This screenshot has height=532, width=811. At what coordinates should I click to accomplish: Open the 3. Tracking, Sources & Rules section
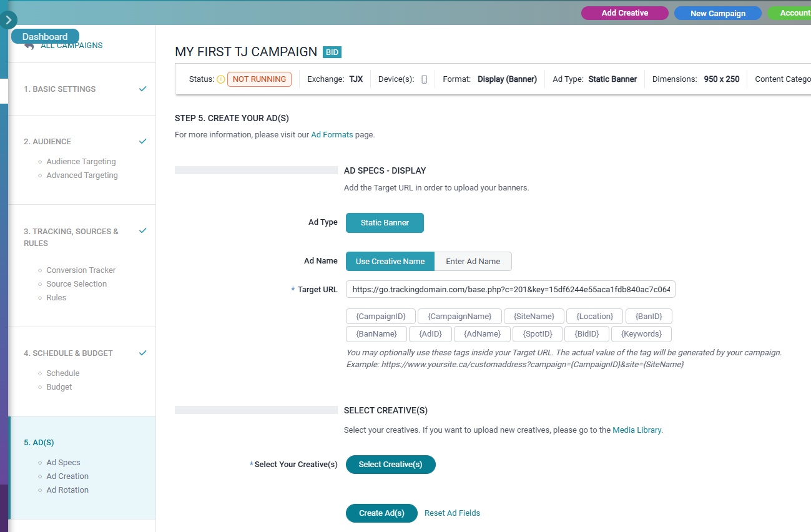71,237
